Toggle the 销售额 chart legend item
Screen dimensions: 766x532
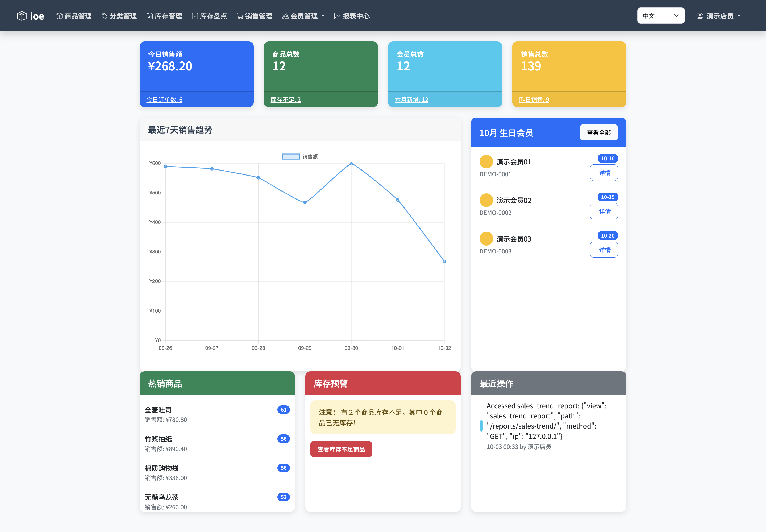coord(300,156)
